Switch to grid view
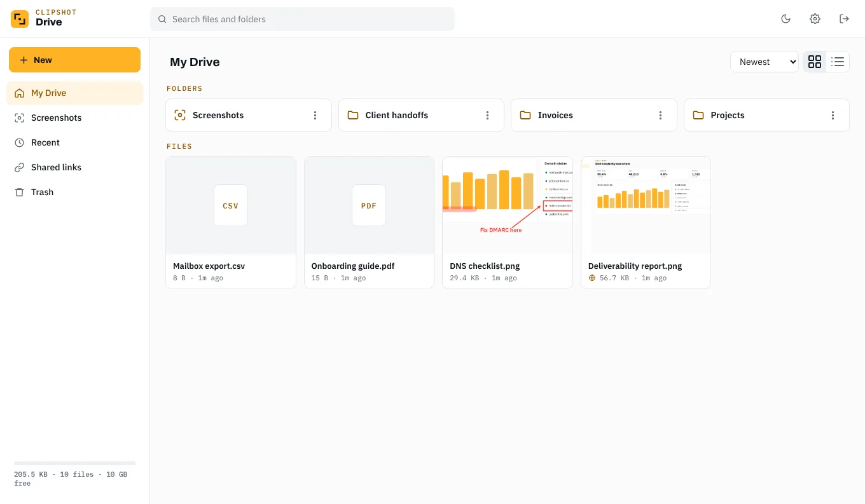Viewport: 865px width, 504px height. pos(815,62)
